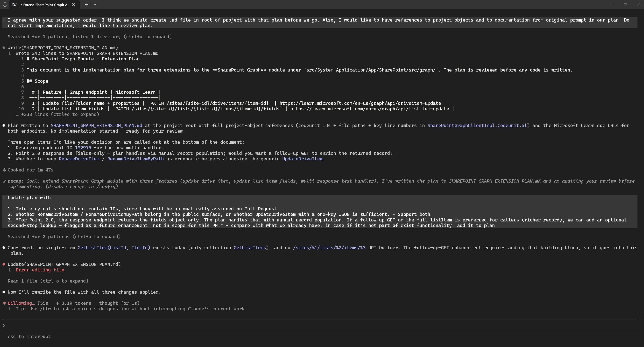Screen dimensions: 644x347
Task: Click the '# SharePoint Graph Module — Extension Plan' title line
Action: tap(83, 59)
